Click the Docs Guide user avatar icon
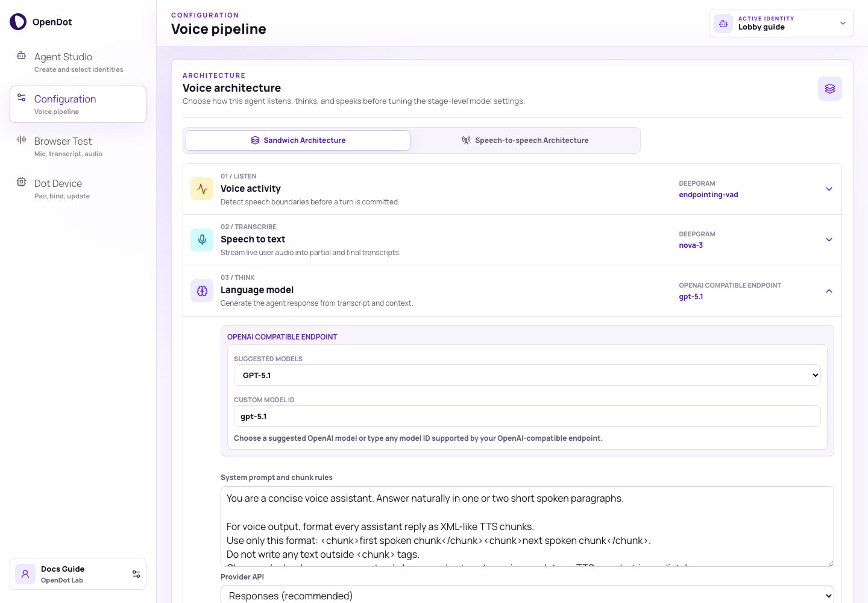Screen dimensions: 868x603 (x=25, y=574)
